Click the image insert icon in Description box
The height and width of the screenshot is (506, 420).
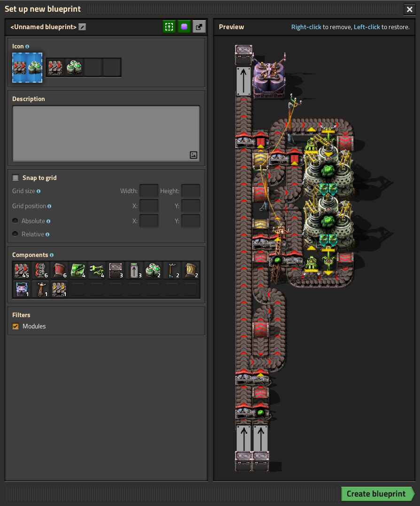(x=194, y=155)
